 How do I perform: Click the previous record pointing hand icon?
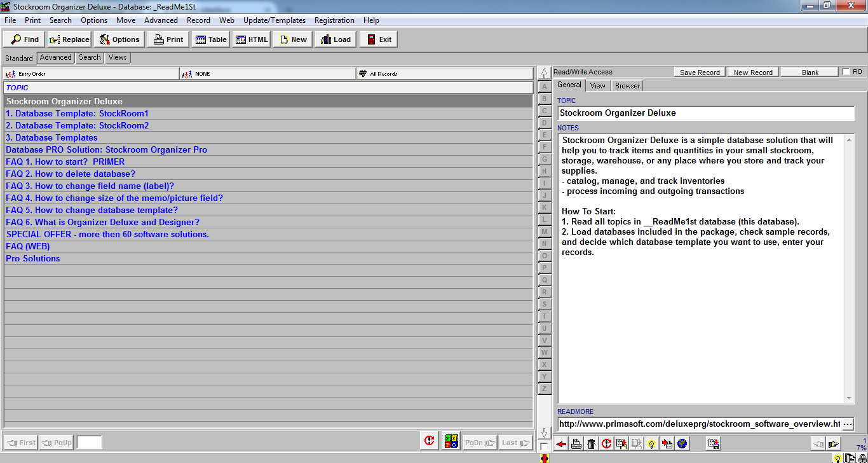pyautogui.click(x=818, y=444)
